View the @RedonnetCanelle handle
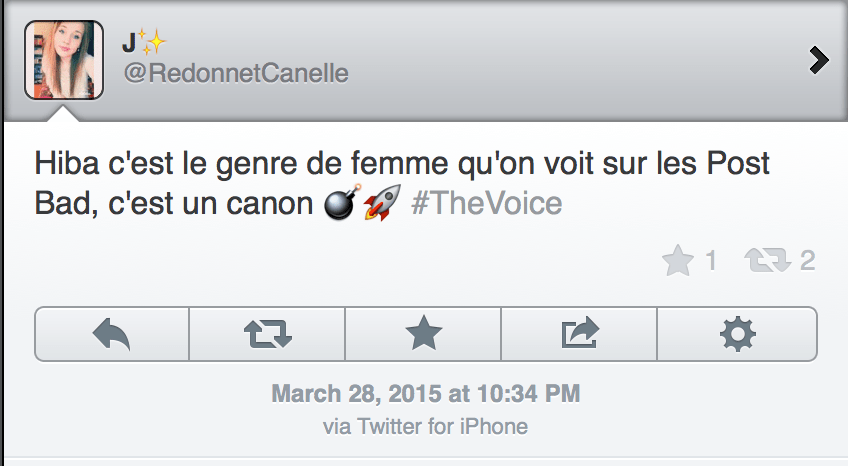This screenshot has height=466, width=848. click(x=236, y=74)
